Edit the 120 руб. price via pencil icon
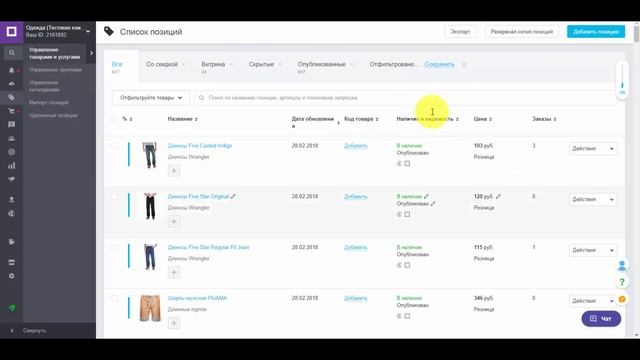This screenshot has height=360, width=640. click(498, 196)
